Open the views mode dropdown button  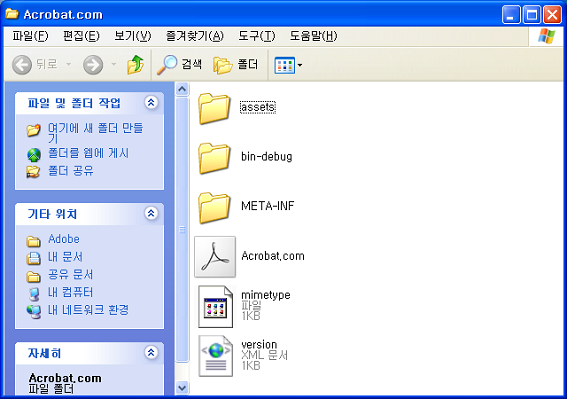click(x=288, y=65)
